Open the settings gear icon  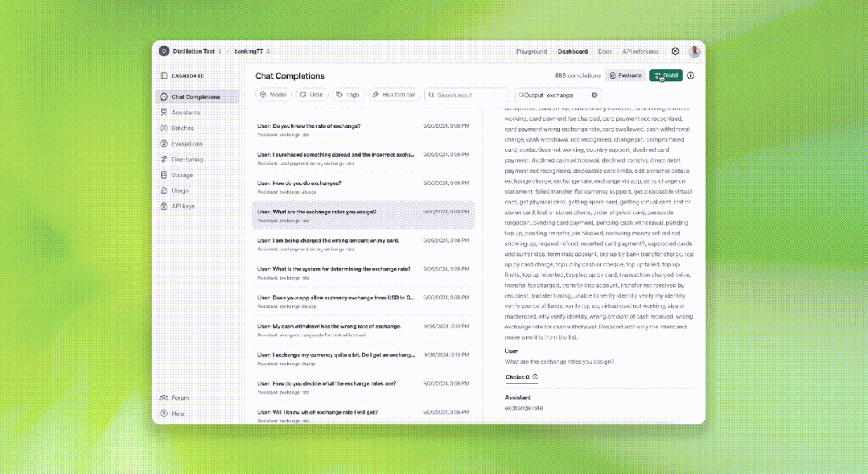676,52
